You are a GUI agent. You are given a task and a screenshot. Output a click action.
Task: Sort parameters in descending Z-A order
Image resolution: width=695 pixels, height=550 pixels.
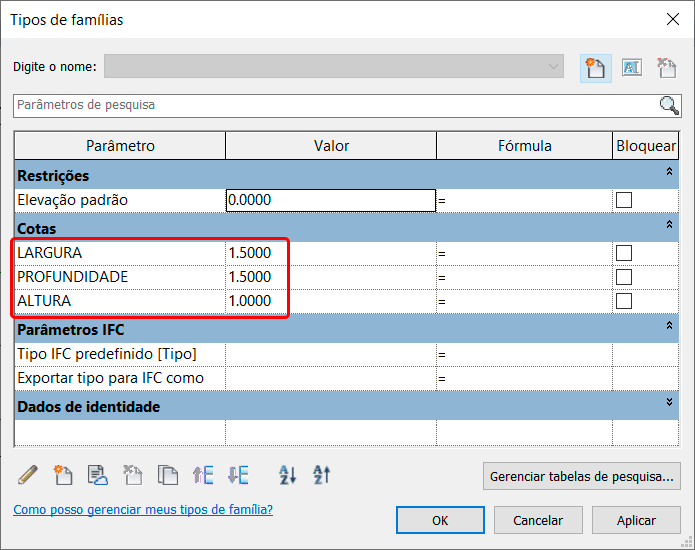point(321,475)
